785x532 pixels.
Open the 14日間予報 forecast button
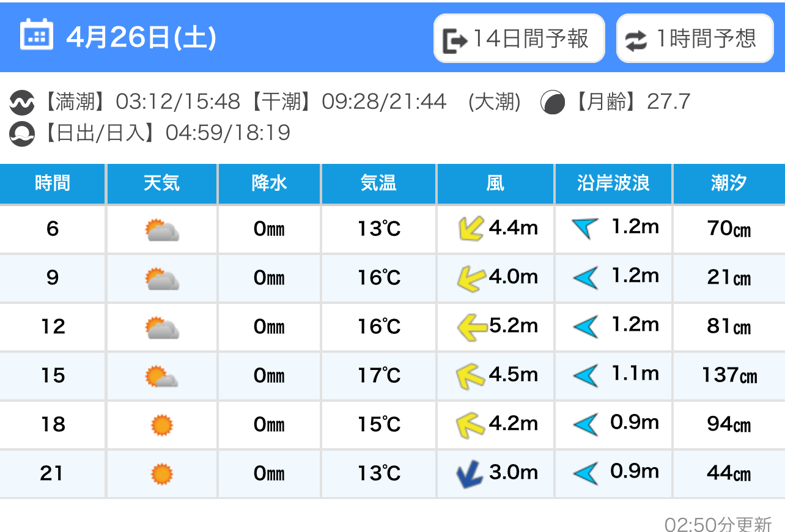pos(519,39)
